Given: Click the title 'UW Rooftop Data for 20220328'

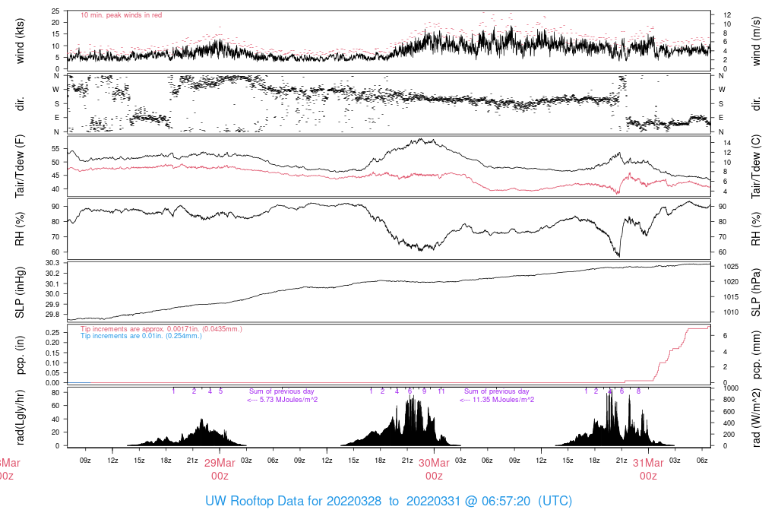Looking at the screenshot, I should (x=293, y=501).
